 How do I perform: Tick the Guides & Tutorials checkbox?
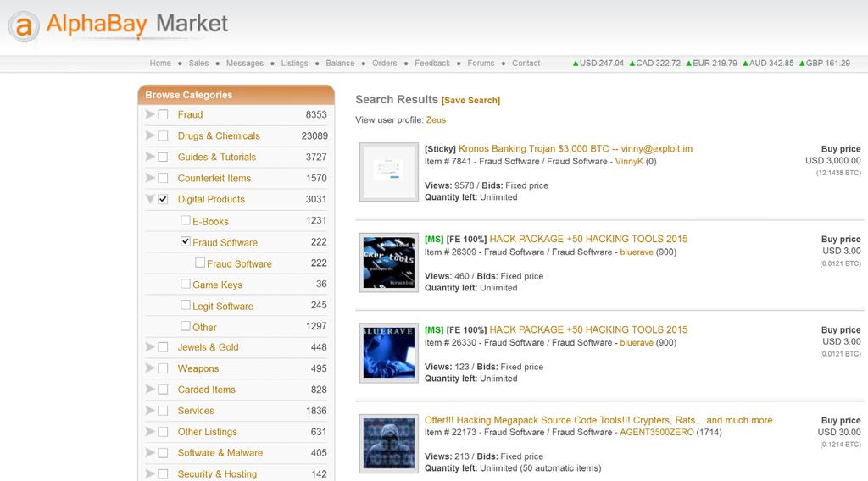[163, 157]
